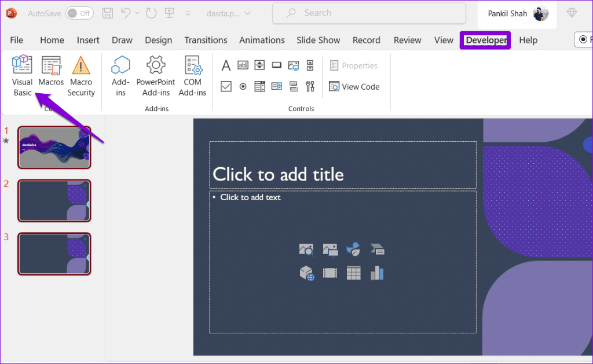
Task: Select the Text Box control
Action: (243, 65)
